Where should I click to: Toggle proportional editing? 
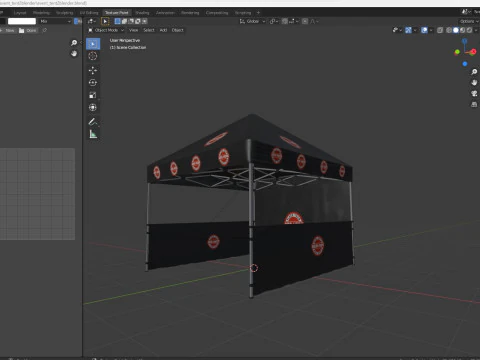[x=305, y=21]
